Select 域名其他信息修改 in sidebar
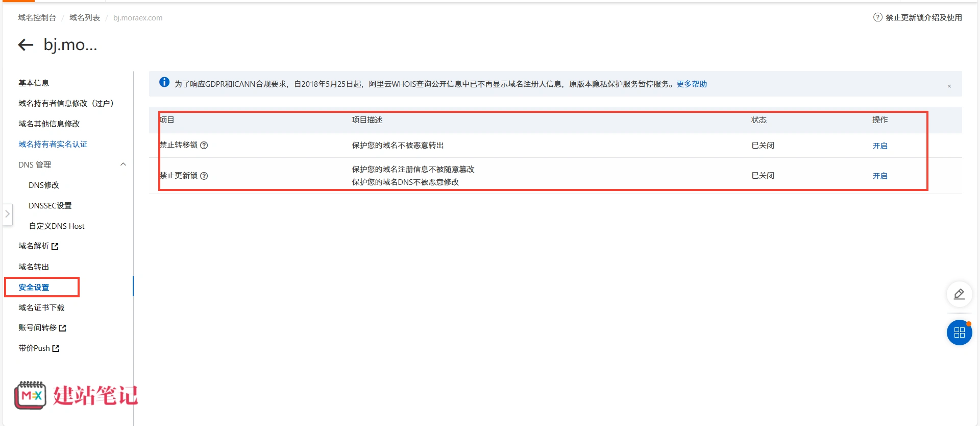This screenshot has height=426, width=980. click(49, 124)
